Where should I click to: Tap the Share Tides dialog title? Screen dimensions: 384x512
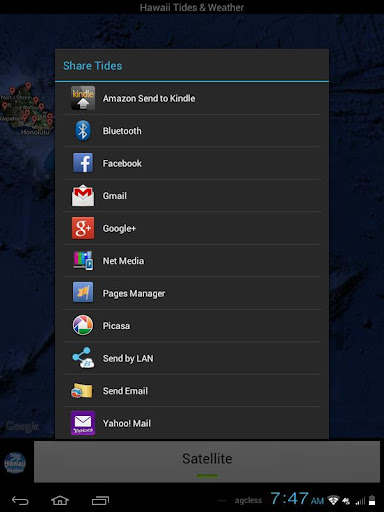coord(93,66)
